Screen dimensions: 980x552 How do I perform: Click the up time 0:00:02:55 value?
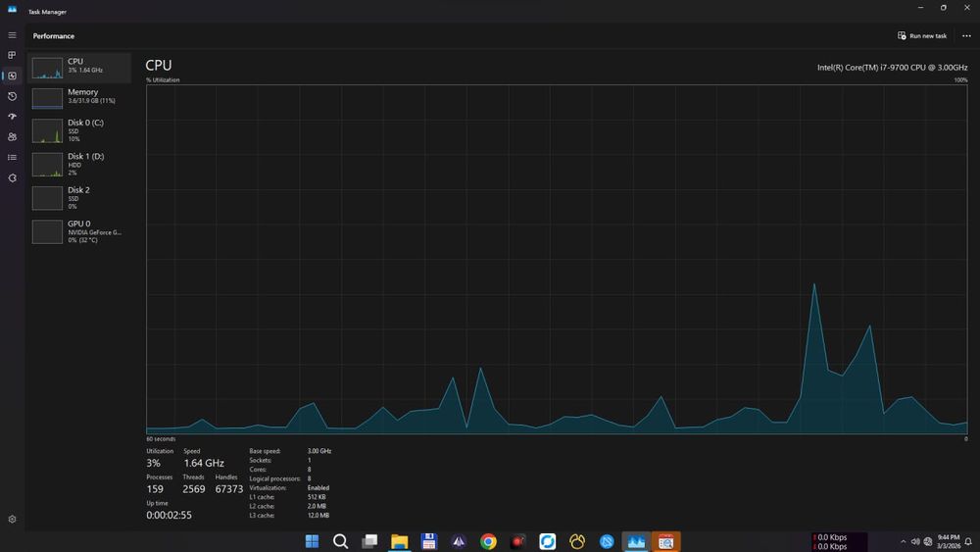point(169,515)
